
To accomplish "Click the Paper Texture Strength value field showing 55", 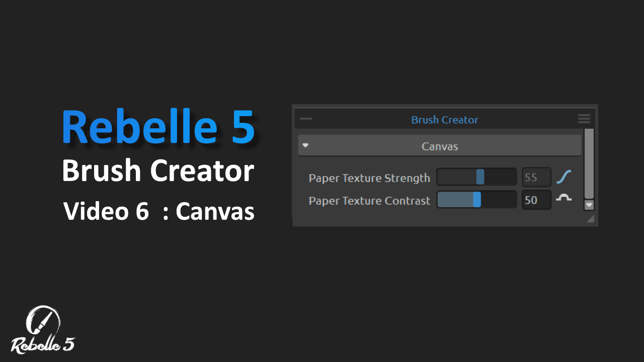I will 536,177.
